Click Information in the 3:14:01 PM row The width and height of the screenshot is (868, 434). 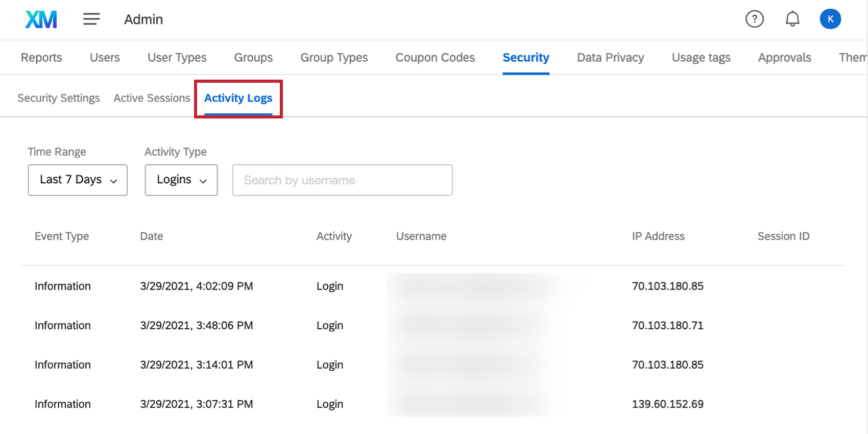point(63,365)
